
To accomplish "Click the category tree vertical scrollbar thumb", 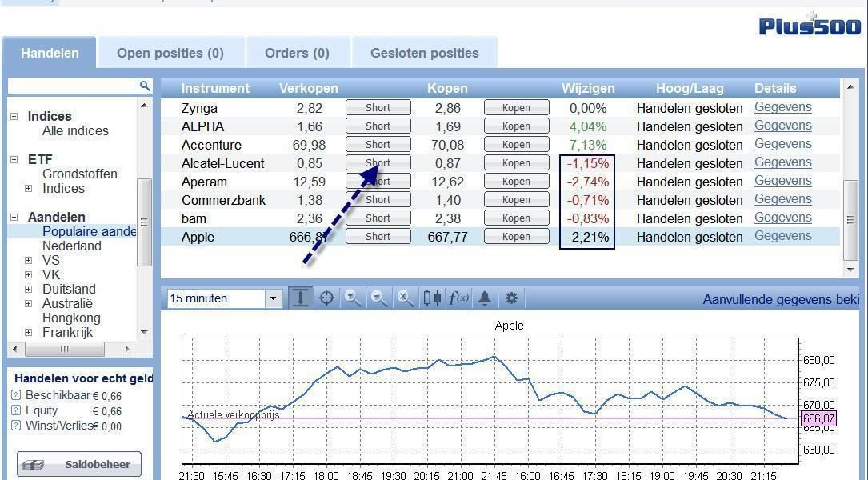I will [x=144, y=222].
